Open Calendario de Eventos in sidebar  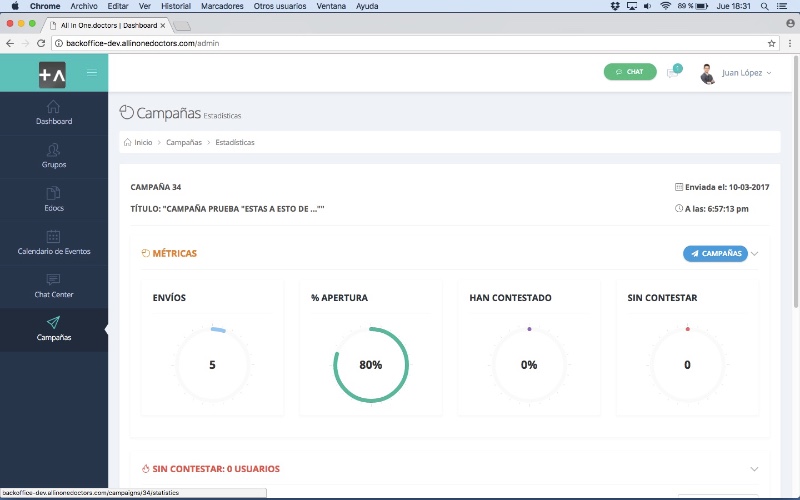click(54, 243)
